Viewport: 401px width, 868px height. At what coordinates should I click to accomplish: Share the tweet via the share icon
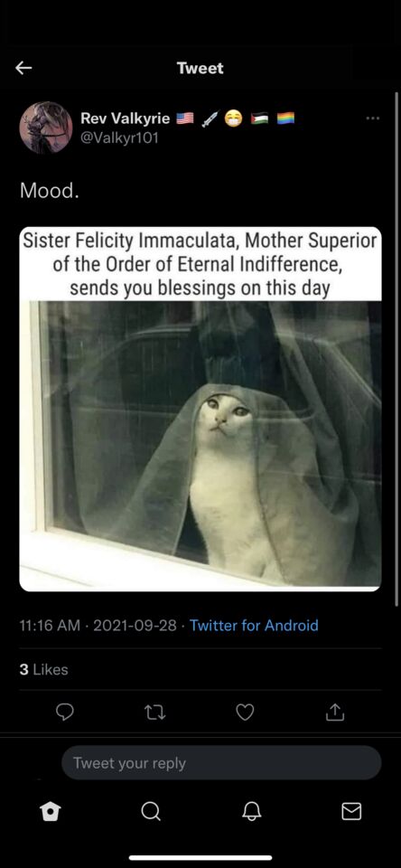pyautogui.click(x=335, y=713)
